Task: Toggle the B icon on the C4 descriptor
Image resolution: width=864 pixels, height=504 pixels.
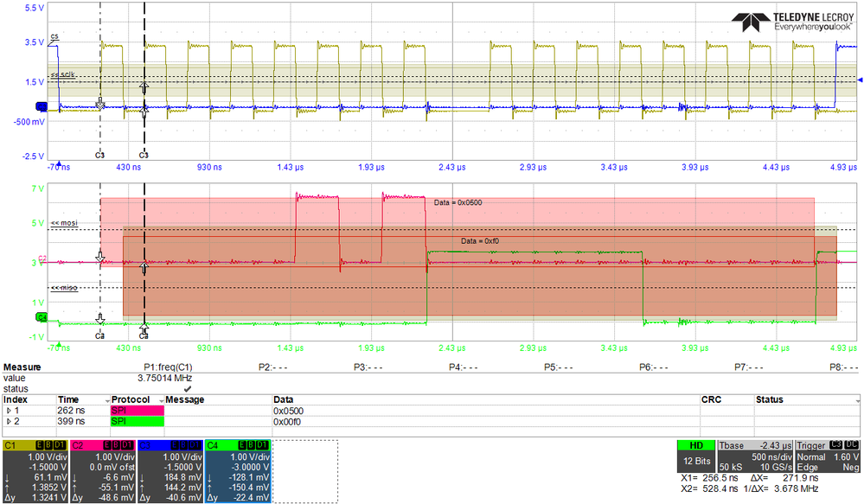Action: tap(250, 444)
